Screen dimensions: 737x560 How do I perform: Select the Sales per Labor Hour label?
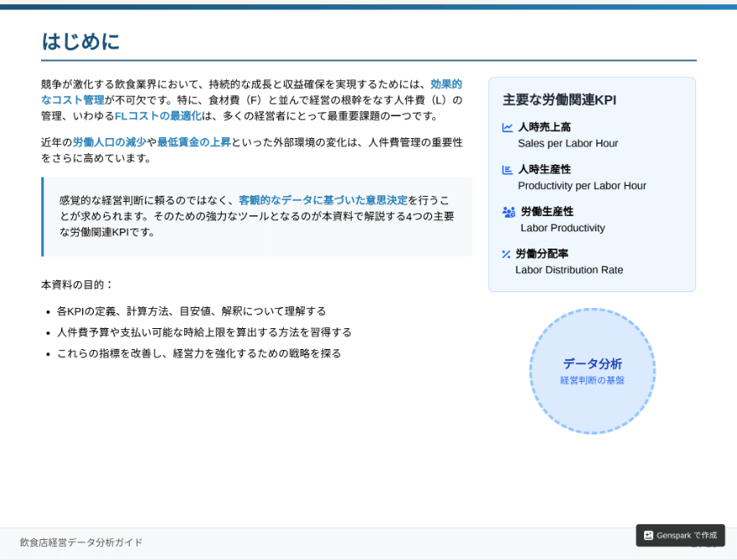click(x=568, y=143)
